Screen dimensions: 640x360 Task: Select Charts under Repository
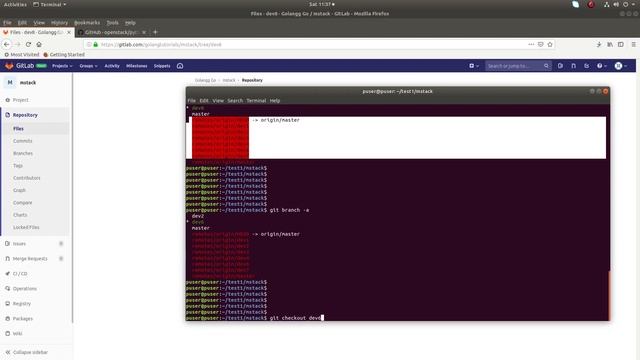[x=20, y=215]
